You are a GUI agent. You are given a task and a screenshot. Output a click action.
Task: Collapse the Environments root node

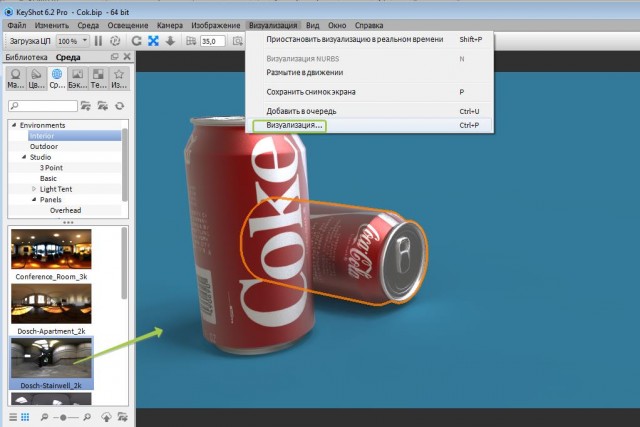13,125
